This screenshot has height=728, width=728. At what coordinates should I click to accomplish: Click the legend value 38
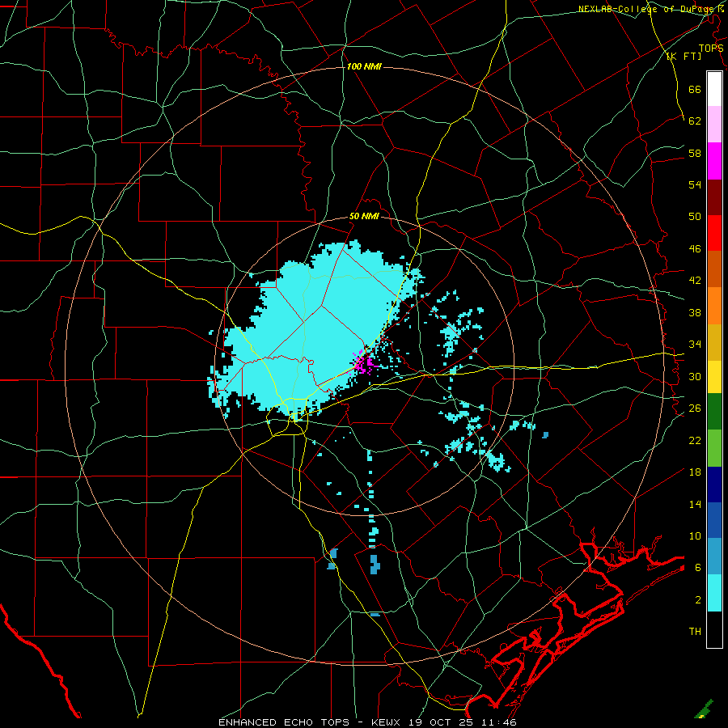pyautogui.click(x=695, y=312)
